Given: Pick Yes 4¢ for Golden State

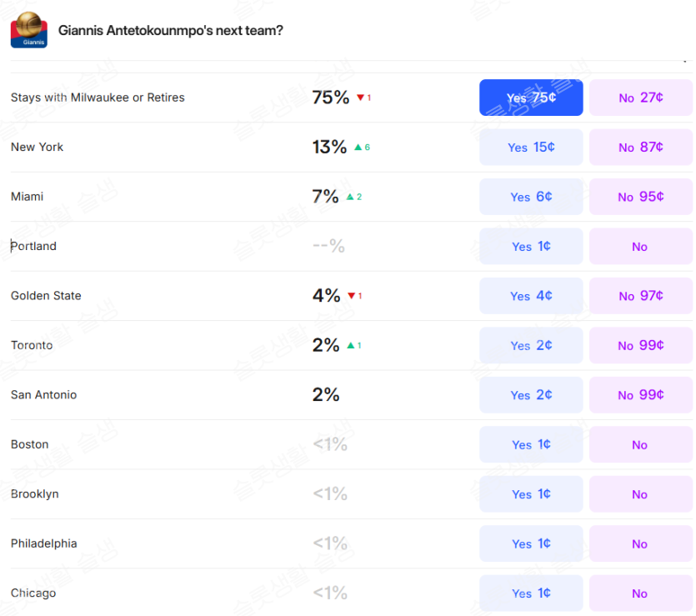Looking at the screenshot, I should (x=531, y=296).
